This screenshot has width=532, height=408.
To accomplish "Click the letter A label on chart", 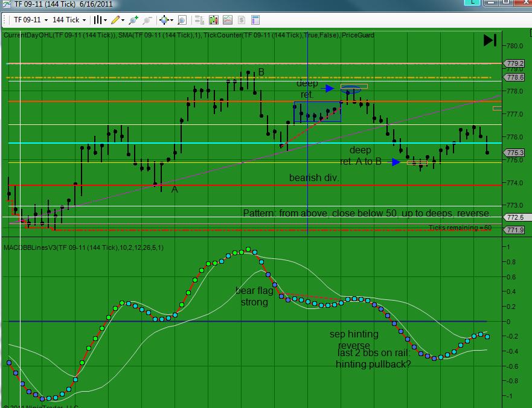I will [175, 190].
